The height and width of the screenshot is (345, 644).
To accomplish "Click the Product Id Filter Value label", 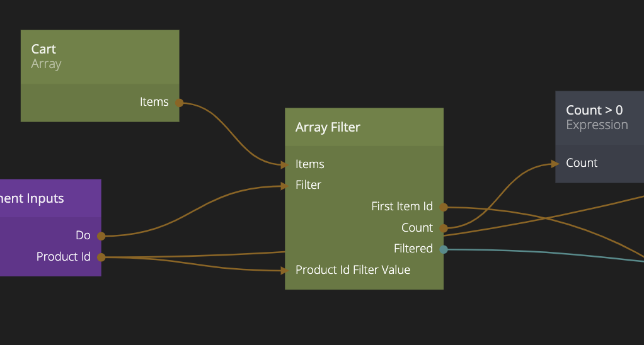I will (x=353, y=270).
